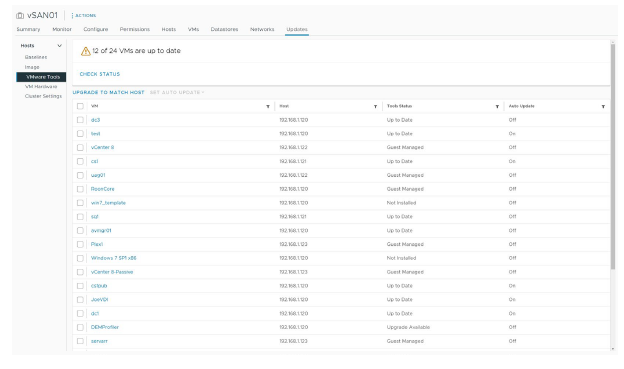Screen dimensions: 624x369
Task: Open the Networks tab
Action: pyautogui.click(x=262, y=29)
